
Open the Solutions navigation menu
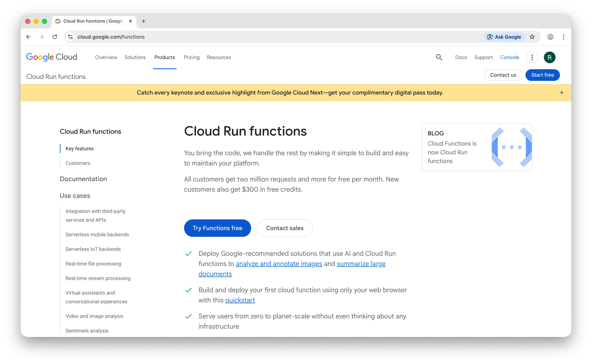(135, 57)
